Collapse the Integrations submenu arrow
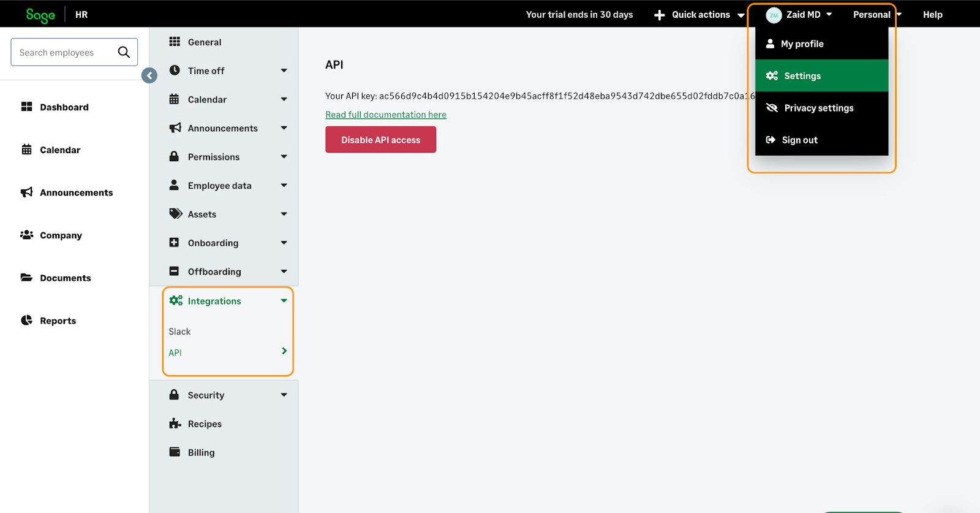The height and width of the screenshot is (513, 980). [x=284, y=301]
